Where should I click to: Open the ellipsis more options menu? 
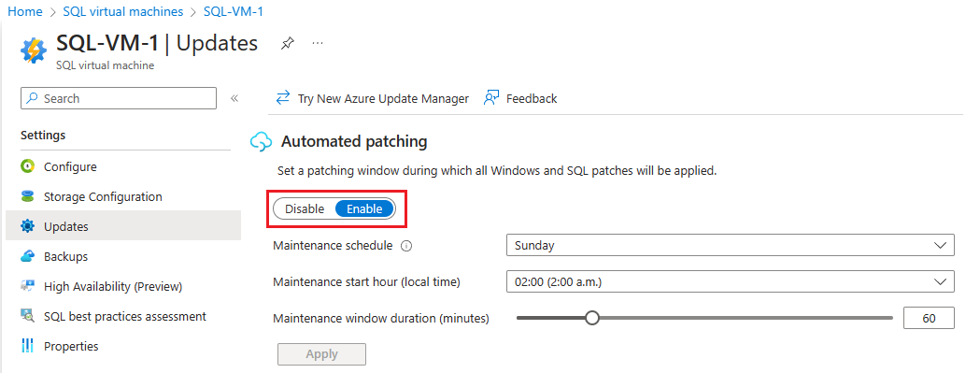click(x=318, y=43)
